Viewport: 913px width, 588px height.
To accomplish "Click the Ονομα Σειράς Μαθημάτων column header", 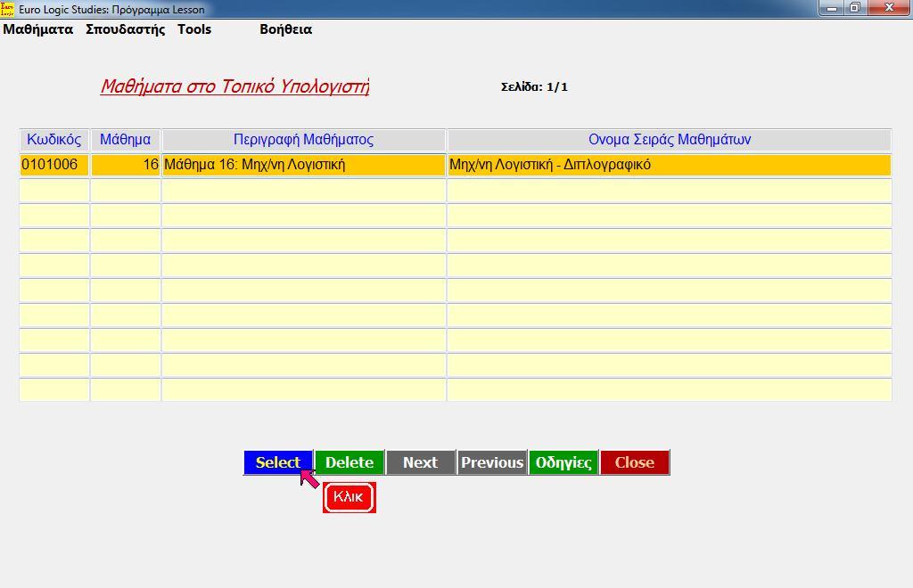I will 669,140.
